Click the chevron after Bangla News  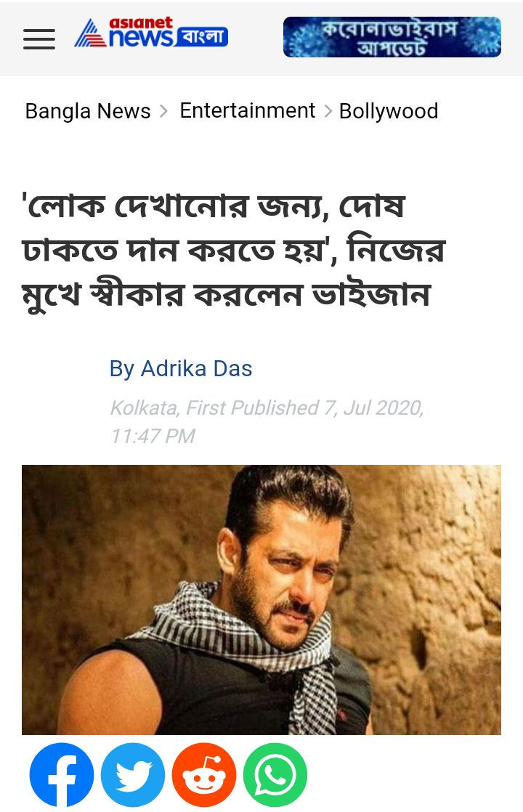[x=163, y=111]
